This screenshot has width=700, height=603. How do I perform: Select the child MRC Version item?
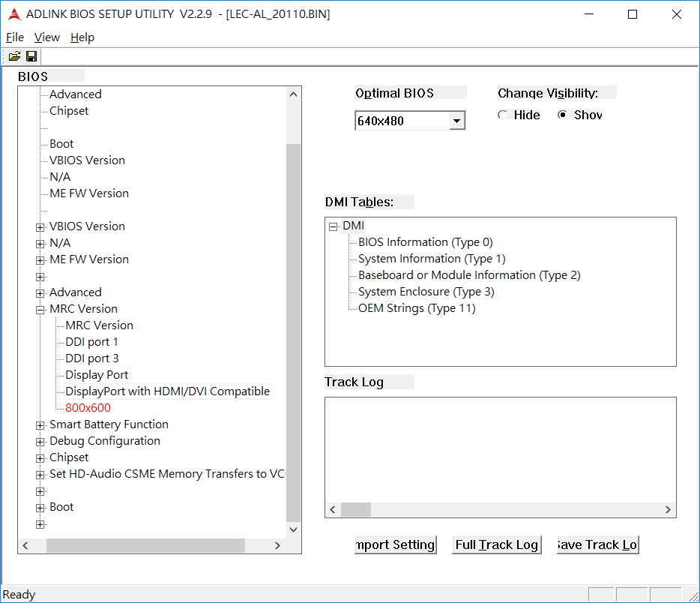click(99, 325)
